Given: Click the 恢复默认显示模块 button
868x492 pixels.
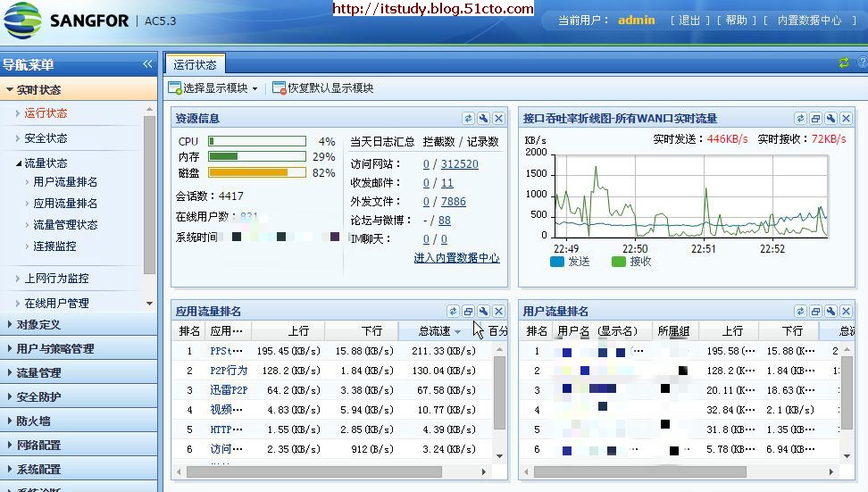Looking at the screenshot, I should tap(322, 88).
